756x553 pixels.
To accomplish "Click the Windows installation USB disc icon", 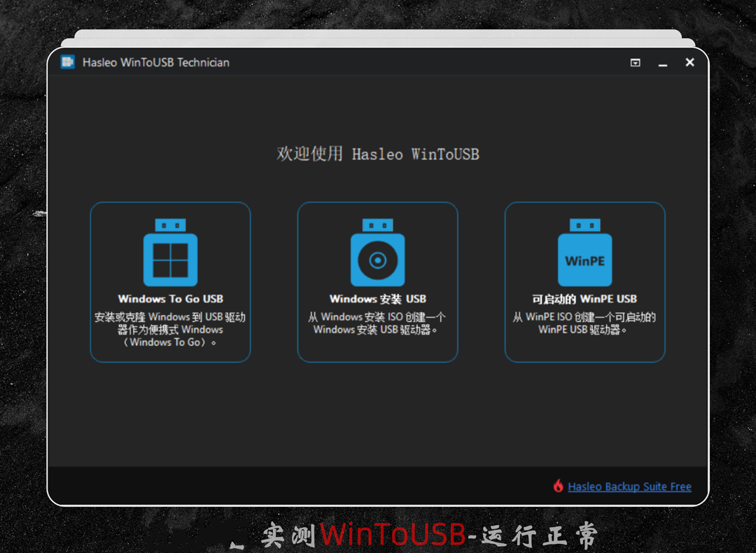I will (377, 252).
